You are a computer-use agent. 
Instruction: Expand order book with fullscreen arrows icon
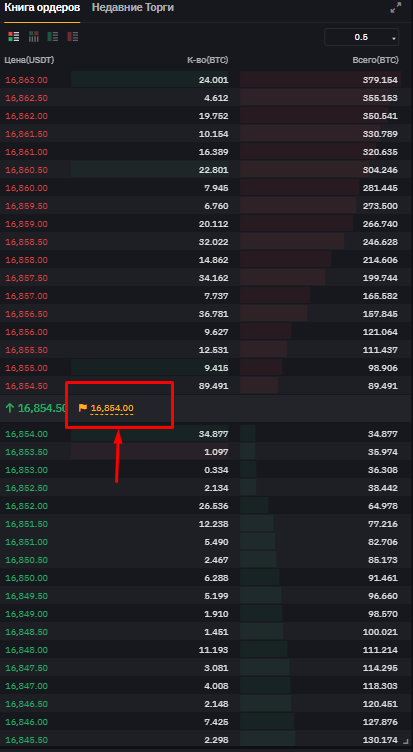[x=395, y=8]
